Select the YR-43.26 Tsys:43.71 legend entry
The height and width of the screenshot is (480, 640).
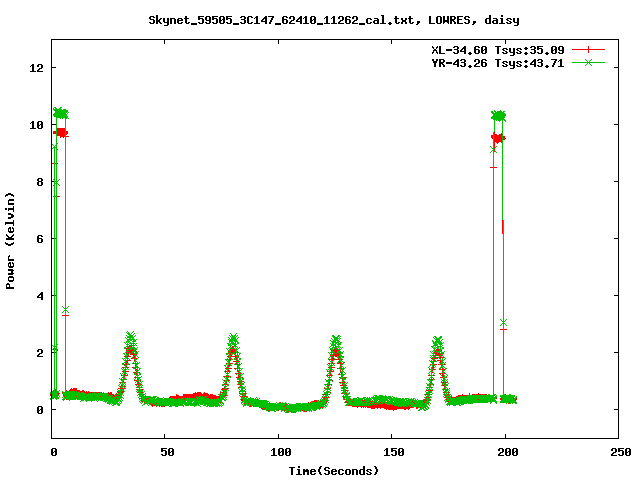pyautogui.click(x=498, y=63)
